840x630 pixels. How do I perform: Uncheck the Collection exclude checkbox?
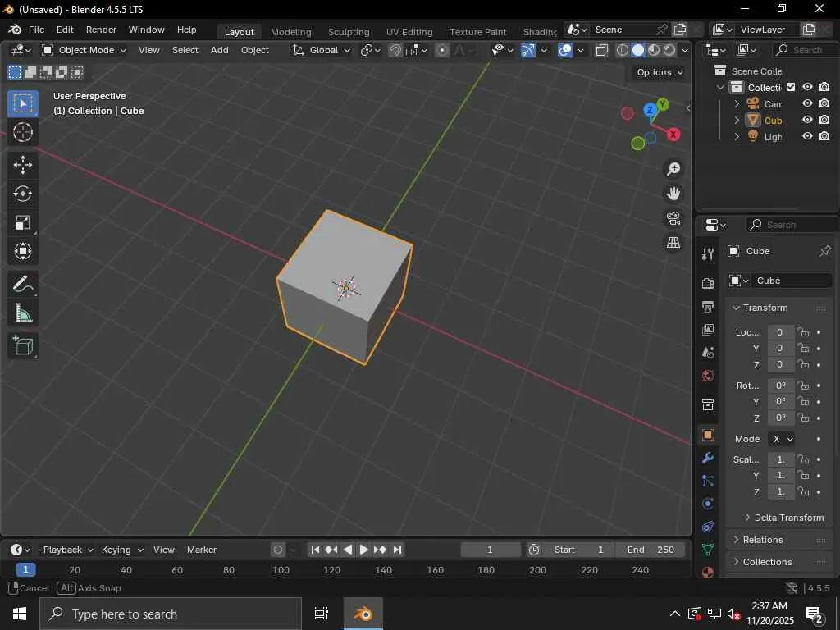(791, 87)
